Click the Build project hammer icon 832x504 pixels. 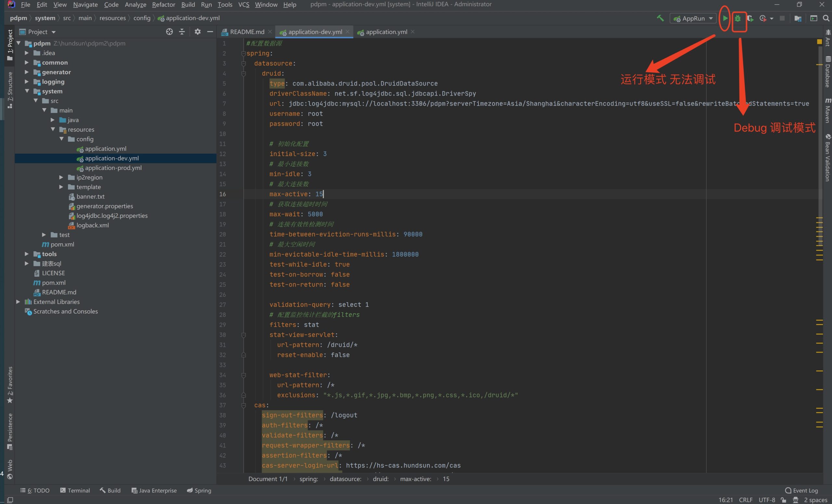(660, 18)
